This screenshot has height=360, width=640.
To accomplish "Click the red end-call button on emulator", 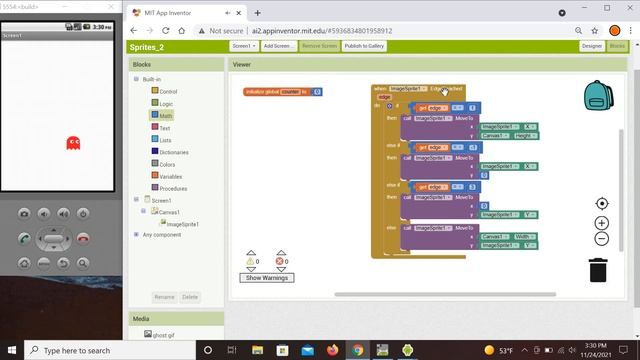I will 83,239.
